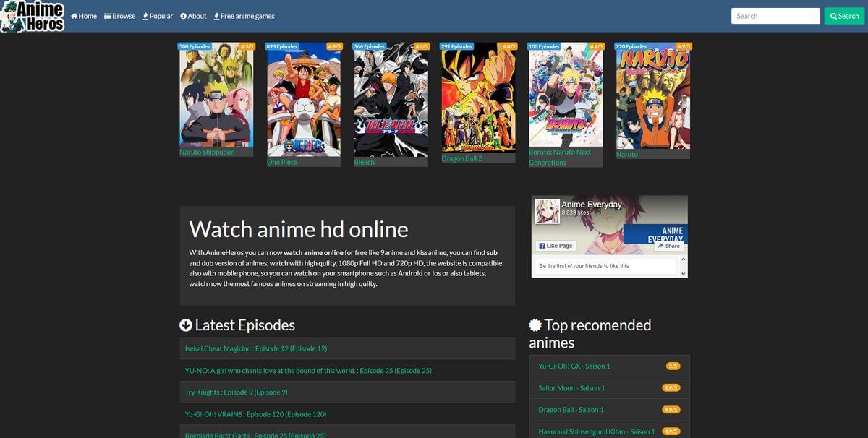Screen dimensions: 868x438
Task: Click the Facebook Share button
Action: click(668, 246)
